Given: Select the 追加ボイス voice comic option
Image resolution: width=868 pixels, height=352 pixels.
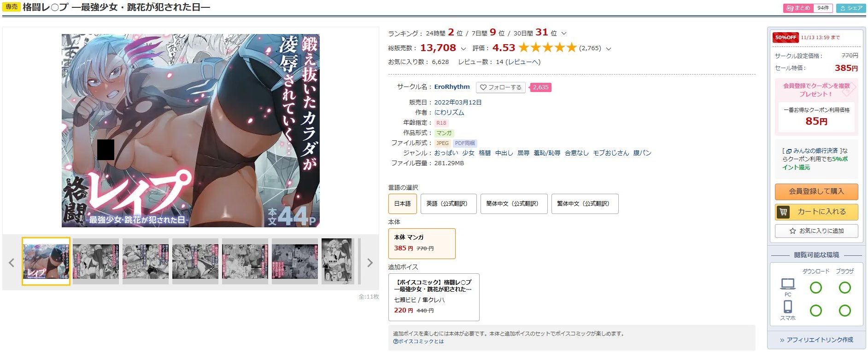Looking at the screenshot, I should pyautogui.click(x=434, y=297).
